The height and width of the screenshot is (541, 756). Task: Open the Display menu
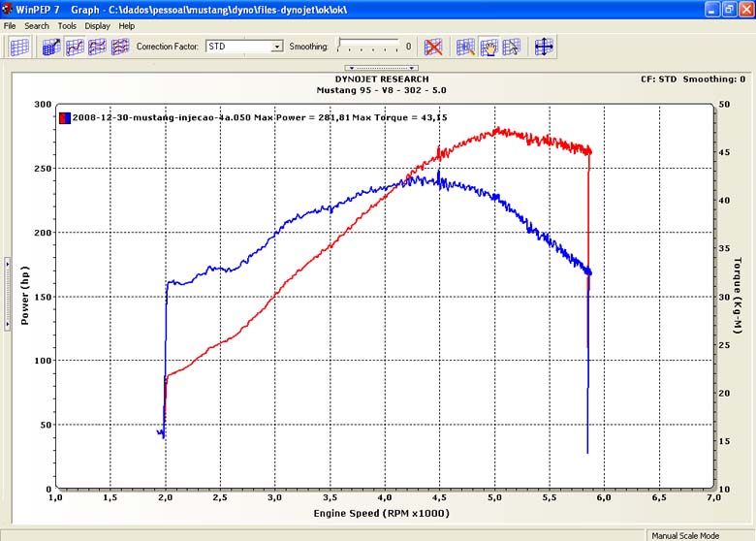pos(97,26)
